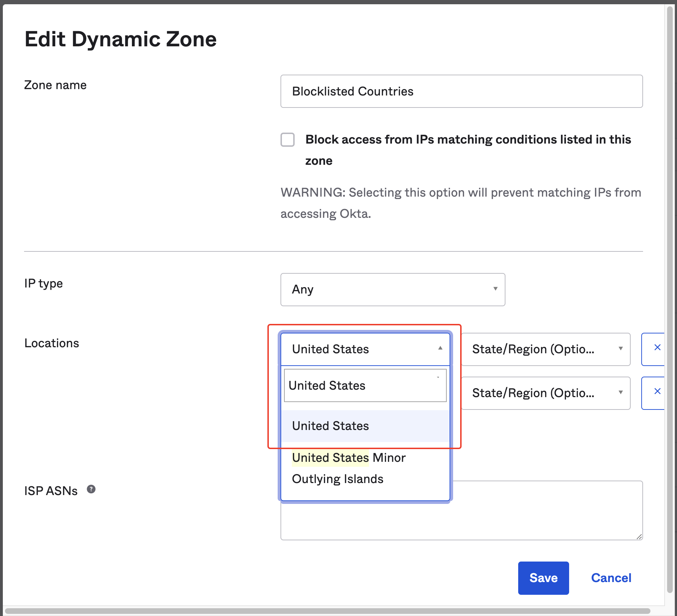Cancel editing the dynamic zone

[x=611, y=578]
